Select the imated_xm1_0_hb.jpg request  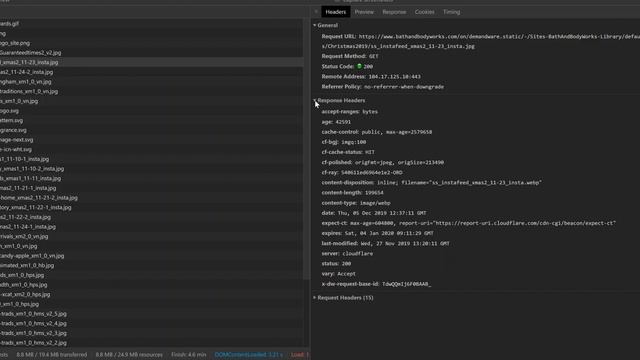151,265
